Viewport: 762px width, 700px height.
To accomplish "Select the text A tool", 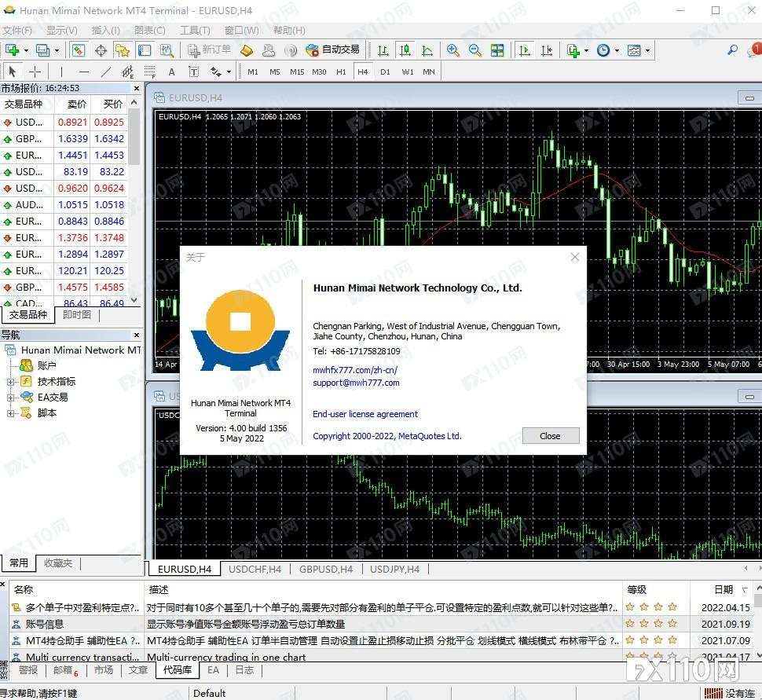I will point(171,72).
